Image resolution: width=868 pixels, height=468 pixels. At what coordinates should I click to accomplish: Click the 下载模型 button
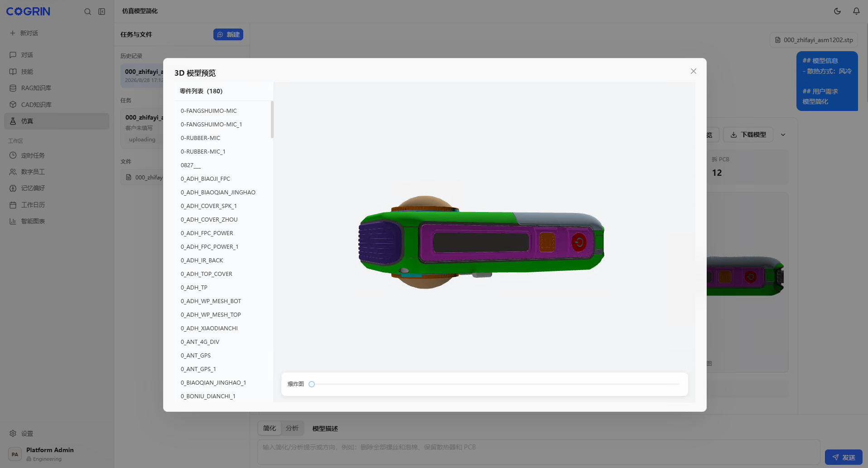click(x=748, y=135)
